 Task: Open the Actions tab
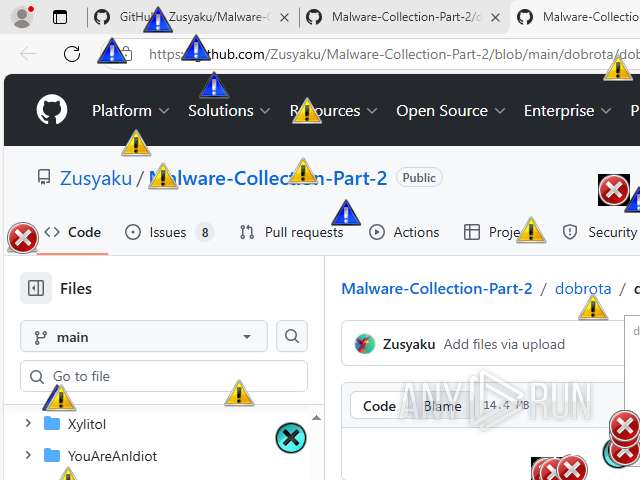point(404,232)
